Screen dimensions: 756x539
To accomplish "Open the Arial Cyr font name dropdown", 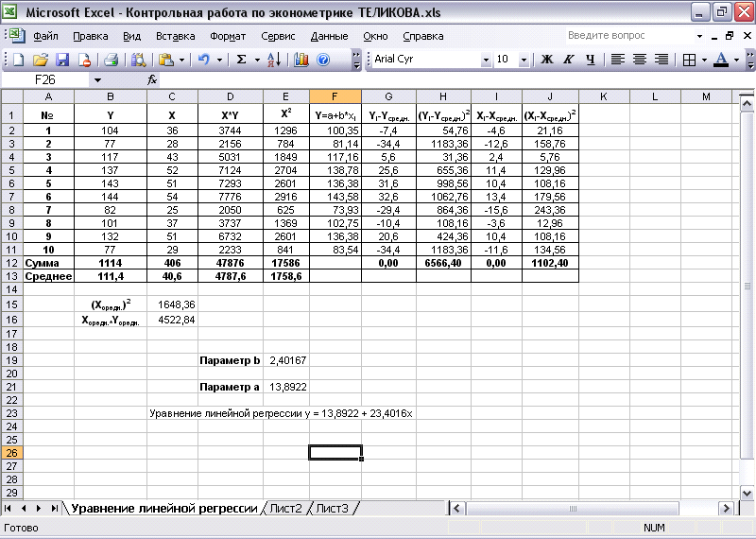I will tap(486, 60).
